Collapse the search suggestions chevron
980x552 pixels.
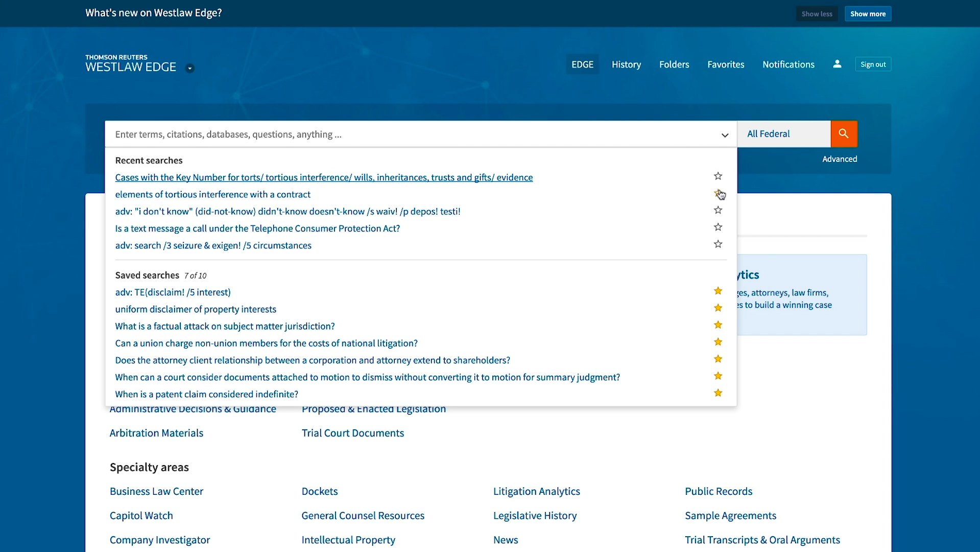725,135
